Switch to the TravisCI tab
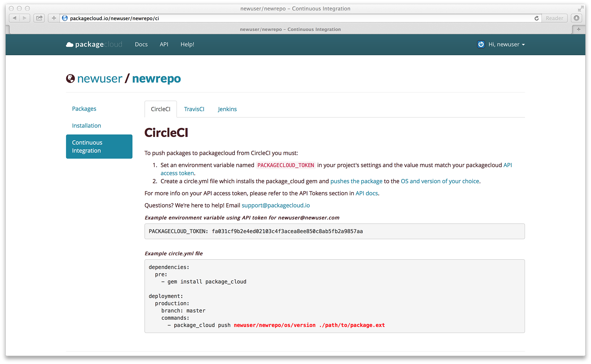The width and height of the screenshot is (591, 364). click(194, 109)
